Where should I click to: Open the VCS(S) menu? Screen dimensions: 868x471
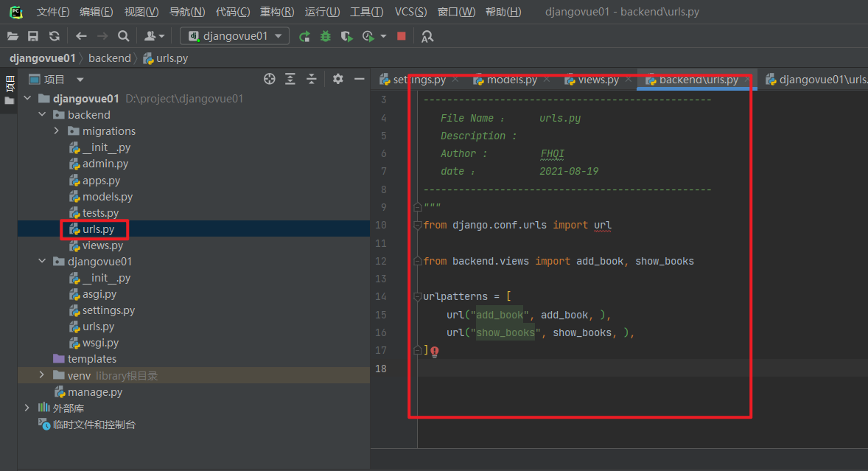[x=410, y=12]
